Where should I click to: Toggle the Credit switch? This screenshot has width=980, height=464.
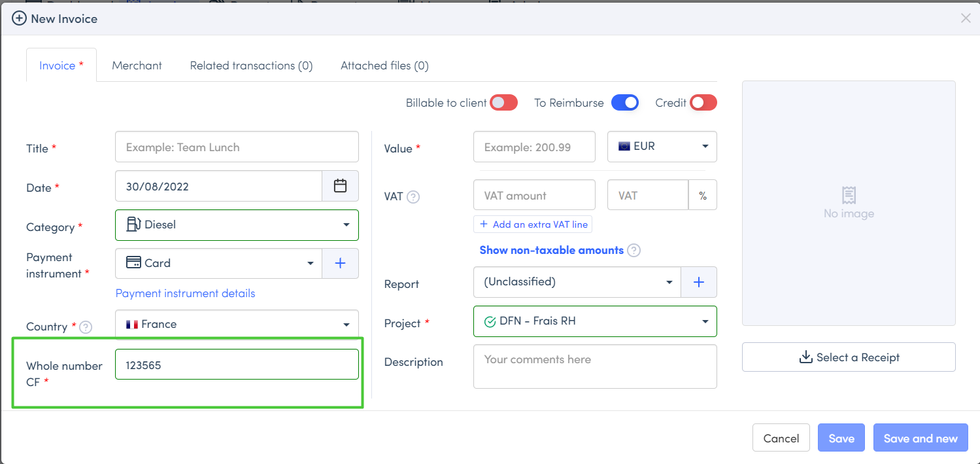[x=703, y=103]
